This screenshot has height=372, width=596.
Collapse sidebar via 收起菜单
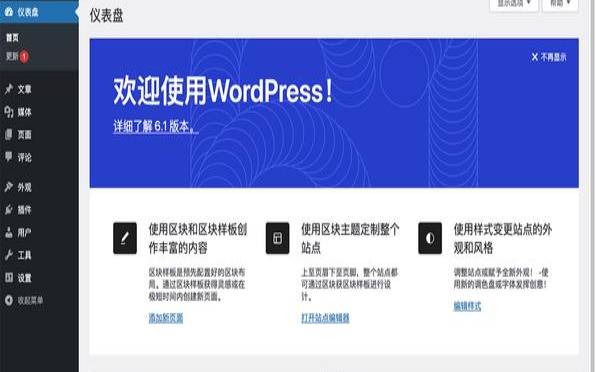(x=40, y=300)
